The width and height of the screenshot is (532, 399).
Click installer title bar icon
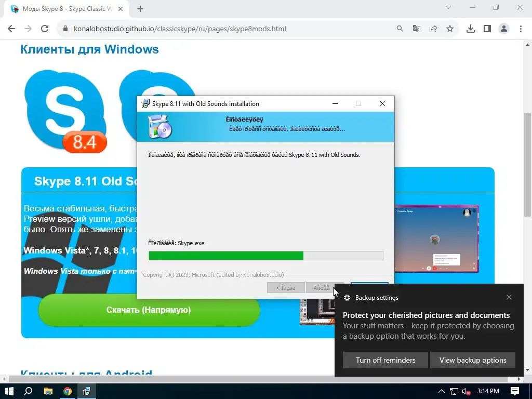pyautogui.click(x=145, y=103)
